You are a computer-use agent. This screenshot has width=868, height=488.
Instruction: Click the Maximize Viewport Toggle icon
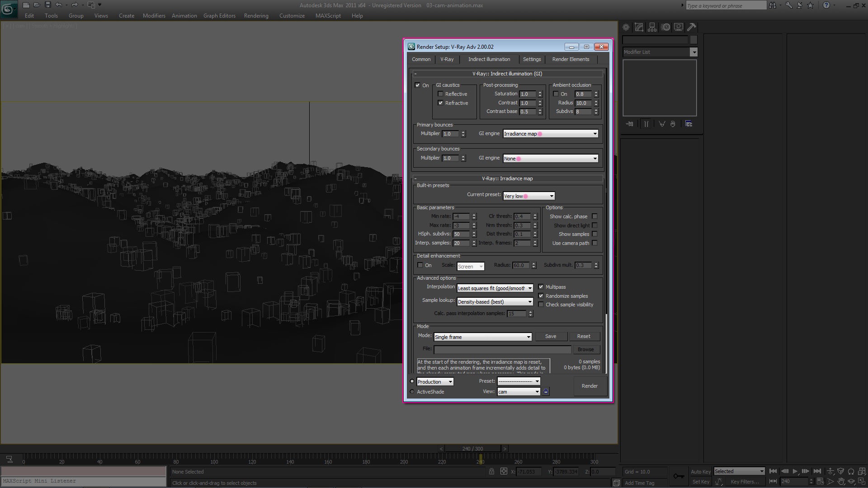coord(862,482)
